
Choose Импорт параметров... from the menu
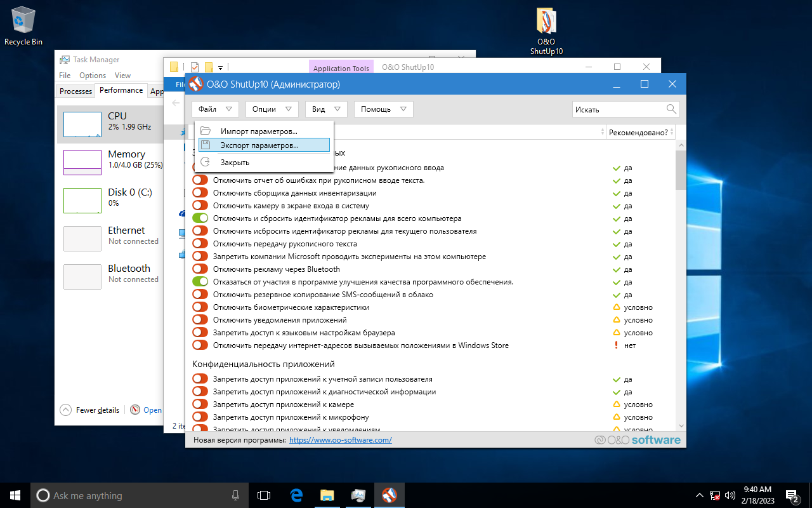tap(265, 131)
